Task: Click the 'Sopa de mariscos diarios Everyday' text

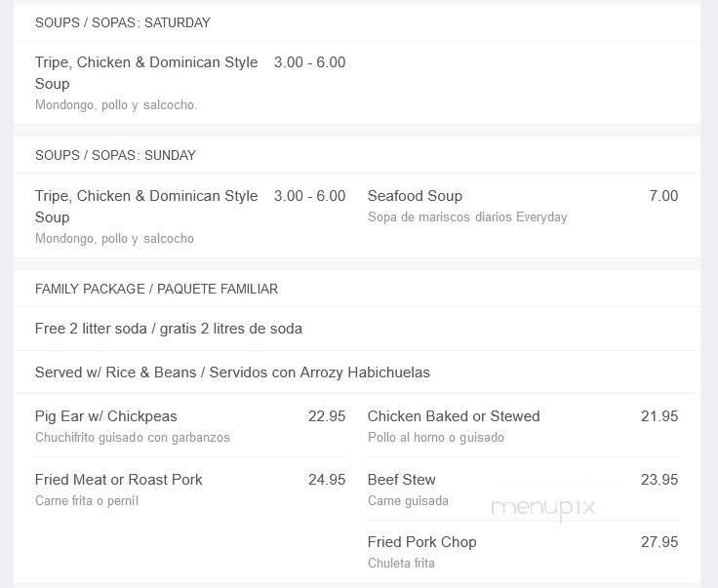Action: pyautogui.click(x=467, y=216)
